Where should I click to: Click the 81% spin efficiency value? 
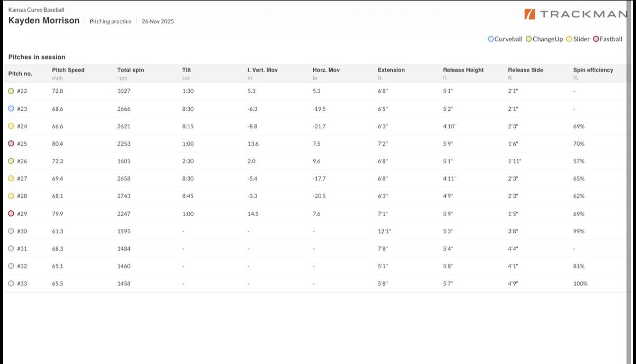pyautogui.click(x=579, y=266)
